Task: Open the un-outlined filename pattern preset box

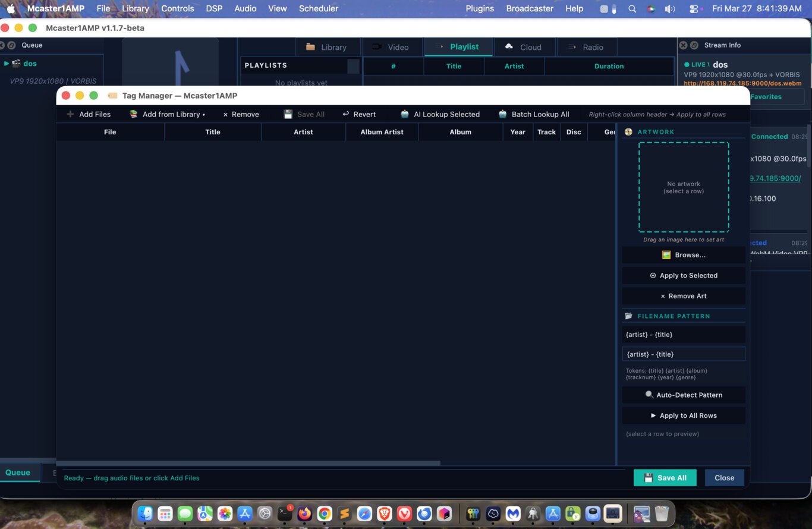Action: click(x=684, y=335)
